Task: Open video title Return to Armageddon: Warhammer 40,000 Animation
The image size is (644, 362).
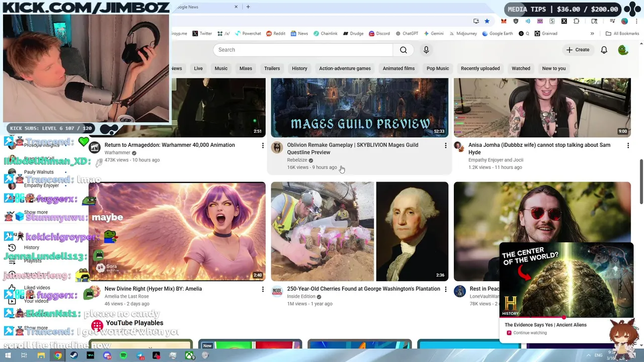Action: (x=170, y=145)
